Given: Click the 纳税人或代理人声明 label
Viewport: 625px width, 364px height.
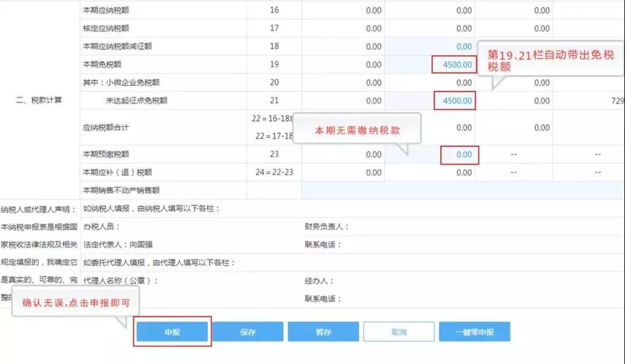Looking at the screenshot, I should [38, 210].
